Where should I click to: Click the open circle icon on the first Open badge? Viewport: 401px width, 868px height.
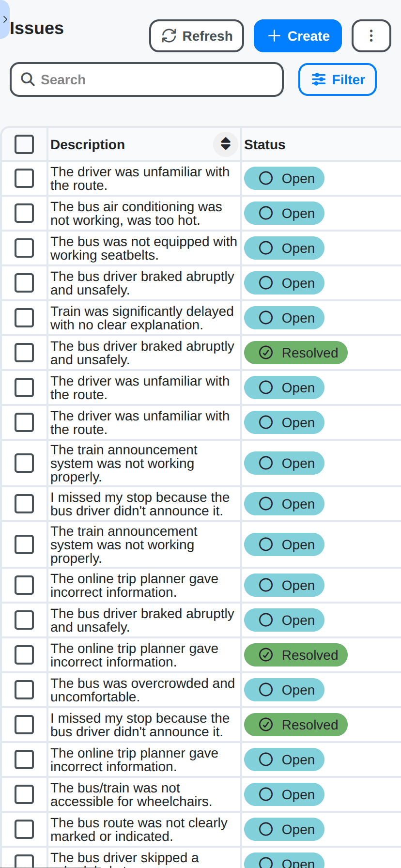(265, 178)
